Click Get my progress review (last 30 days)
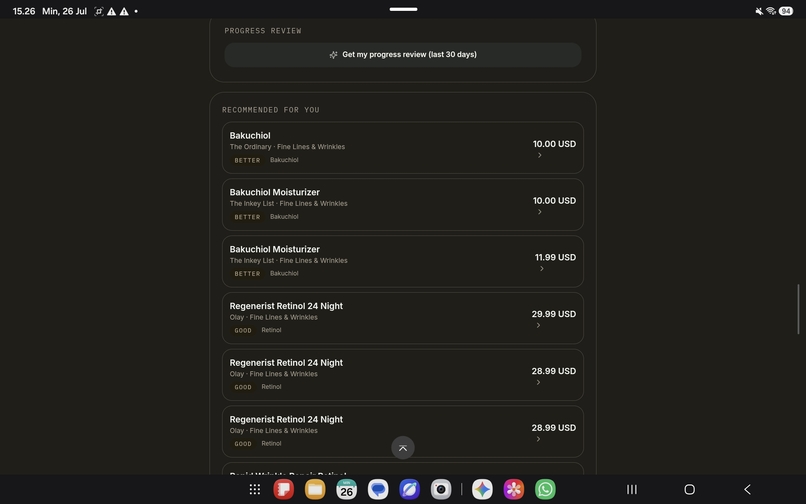Screen dimensions: 806x504 pyautogui.click(x=403, y=55)
